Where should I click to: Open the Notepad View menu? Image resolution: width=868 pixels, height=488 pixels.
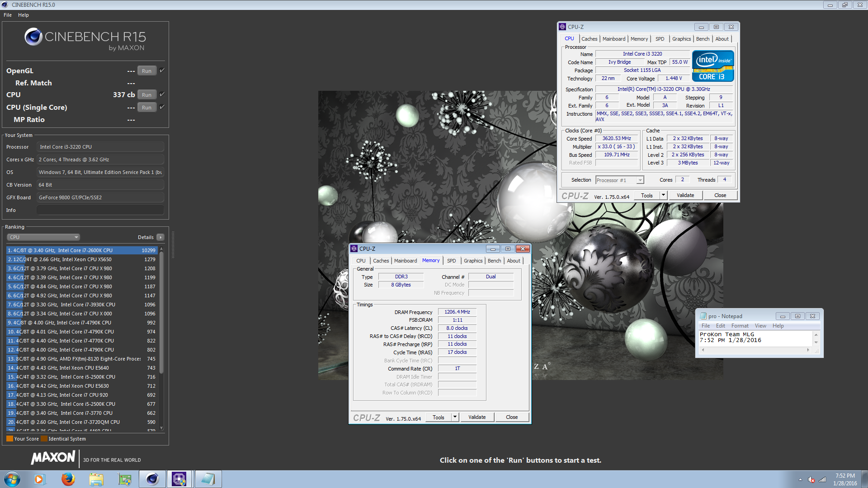point(760,326)
